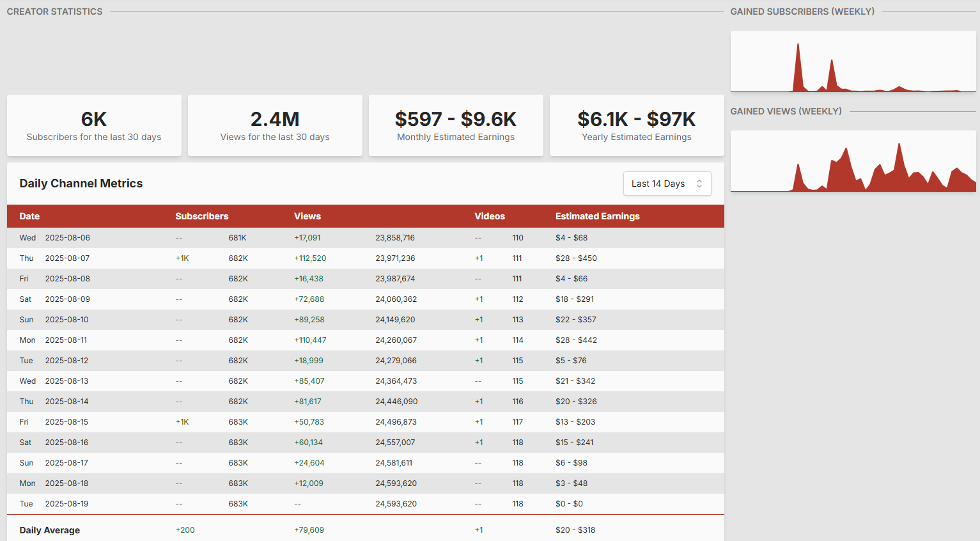
Task: Click the Daily Channel Metrics heading
Action: click(x=81, y=184)
